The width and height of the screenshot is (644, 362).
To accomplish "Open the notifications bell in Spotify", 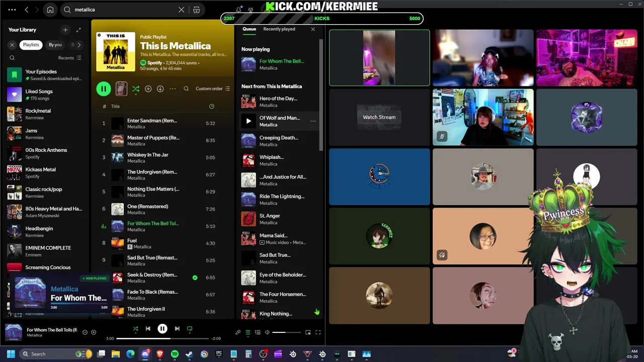I will [x=238, y=10].
